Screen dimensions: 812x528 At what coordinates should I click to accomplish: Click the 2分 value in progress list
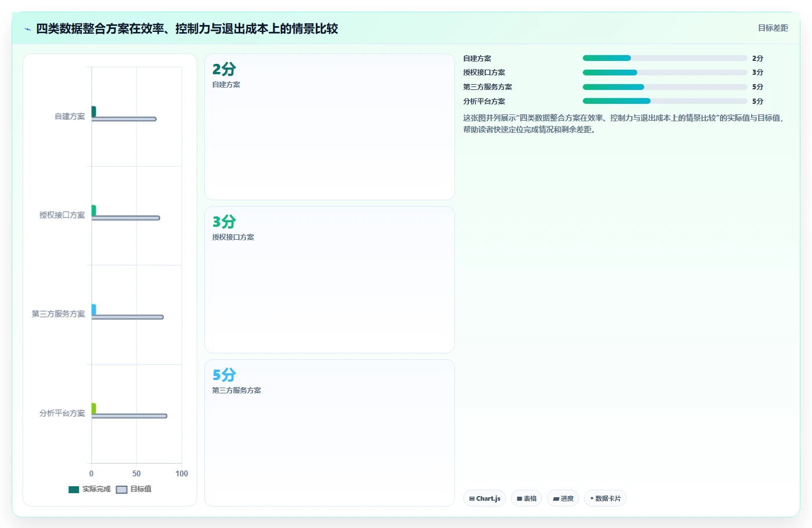[757, 59]
